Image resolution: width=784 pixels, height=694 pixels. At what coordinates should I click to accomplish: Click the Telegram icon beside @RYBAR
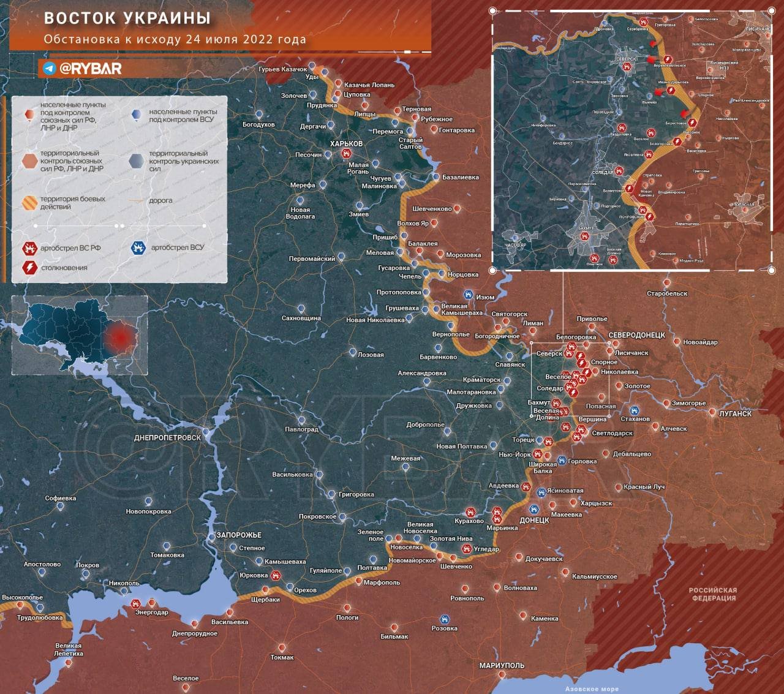49,69
